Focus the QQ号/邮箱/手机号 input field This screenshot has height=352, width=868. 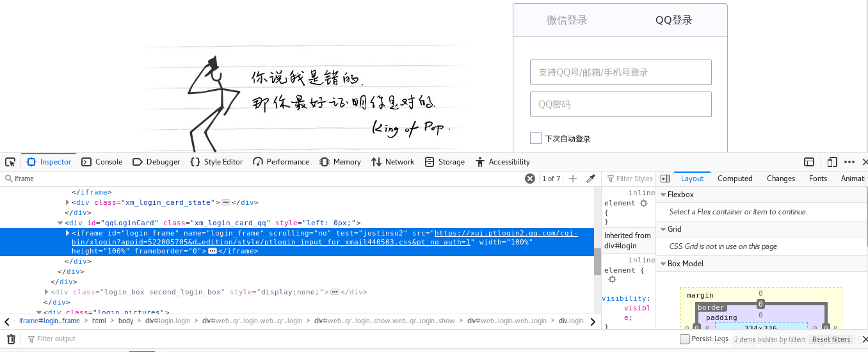point(621,72)
